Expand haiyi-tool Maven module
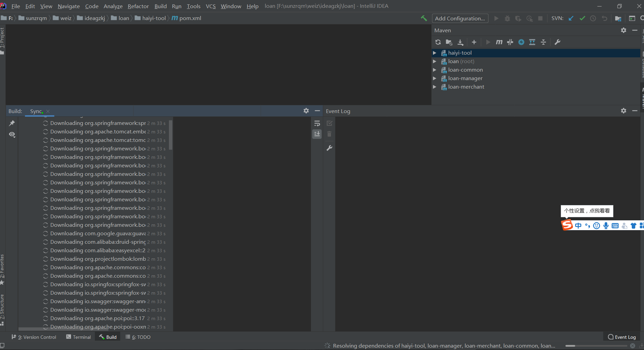This screenshot has width=644, height=350. point(434,53)
